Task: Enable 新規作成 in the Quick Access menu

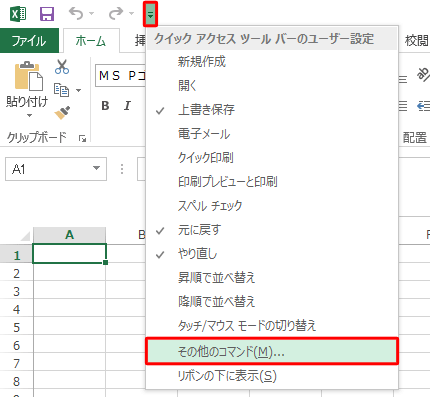Action: click(272, 62)
